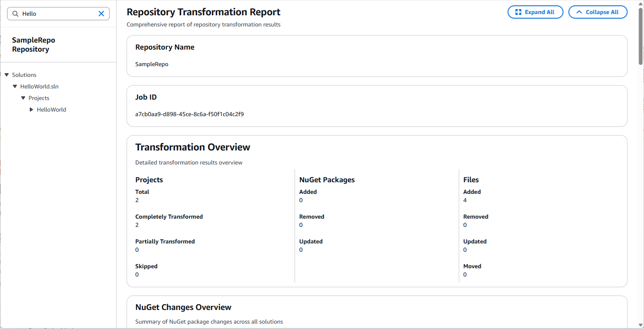The width and height of the screenshot is (644, 329).
Task: Select HelloWorld.sln in the sidebar
Action: tap(39, 86)
